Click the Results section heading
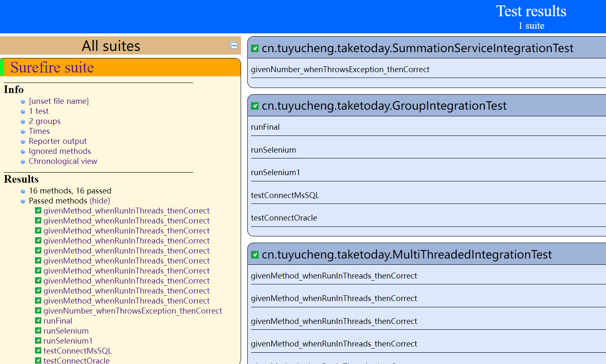Viewport: 606px width, 364px height. coord(21,179)
